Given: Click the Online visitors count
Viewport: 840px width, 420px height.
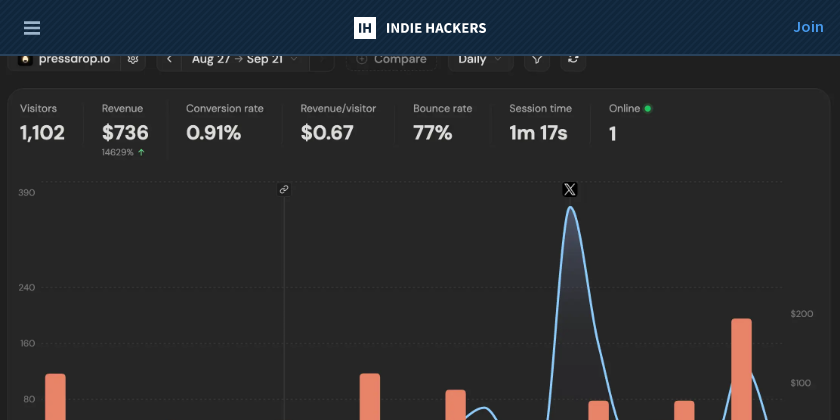Looking at the screenshot, I should (x=612, y=133).
